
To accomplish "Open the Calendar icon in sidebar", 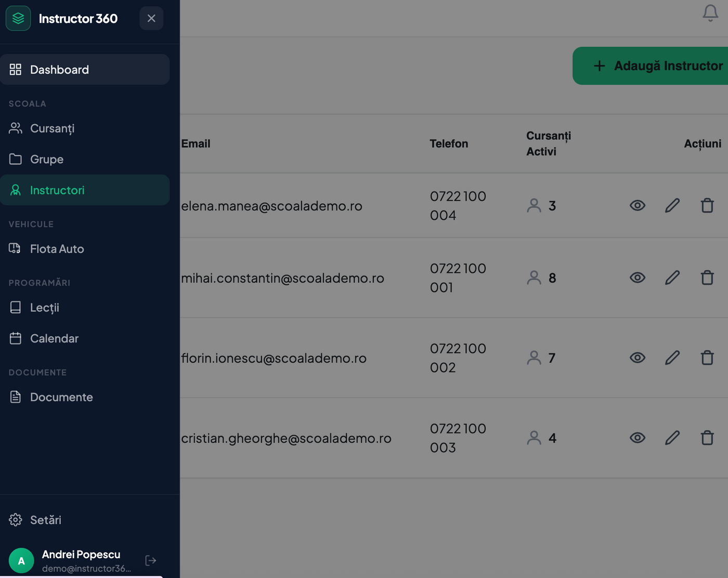I will tap(15, 338).
